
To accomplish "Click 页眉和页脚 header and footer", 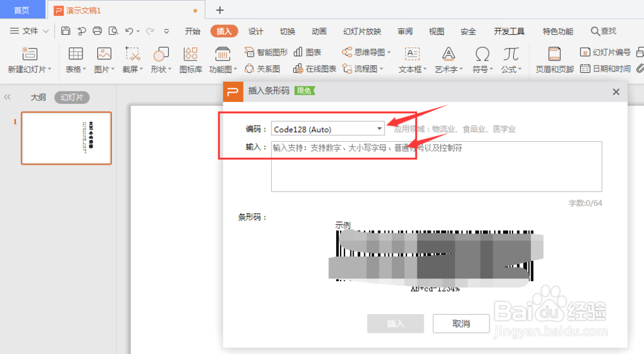I will (554, 60).
